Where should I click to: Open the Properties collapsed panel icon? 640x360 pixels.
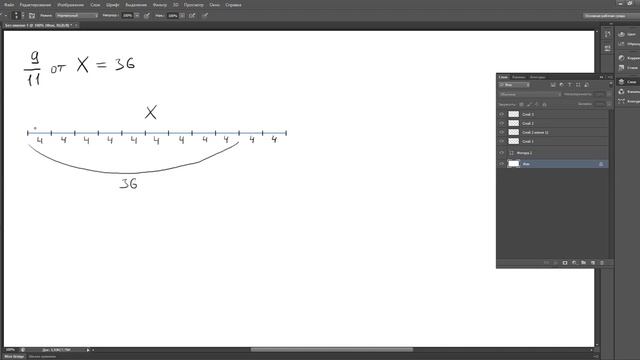(607, 48)
